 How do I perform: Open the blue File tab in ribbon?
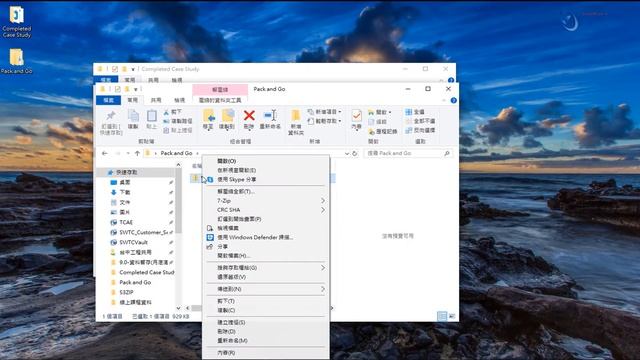[x=109, y=100]
